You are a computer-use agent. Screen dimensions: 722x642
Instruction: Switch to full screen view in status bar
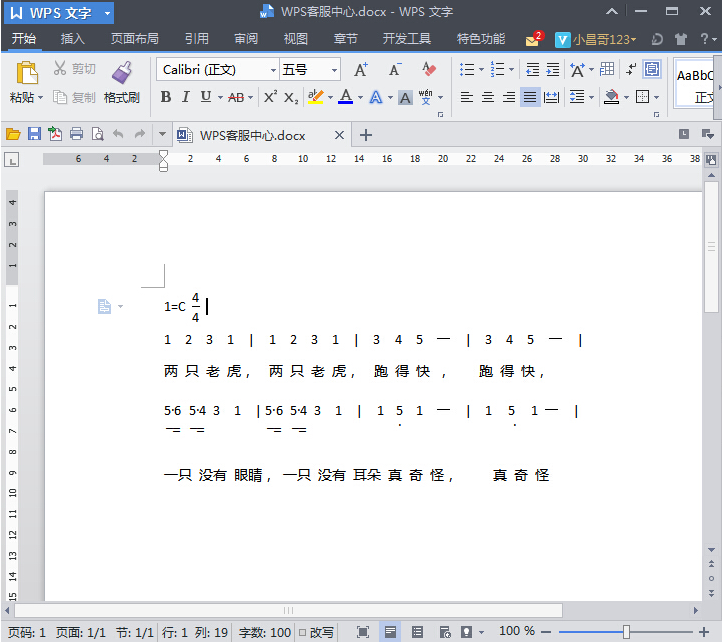coord(363,632)
